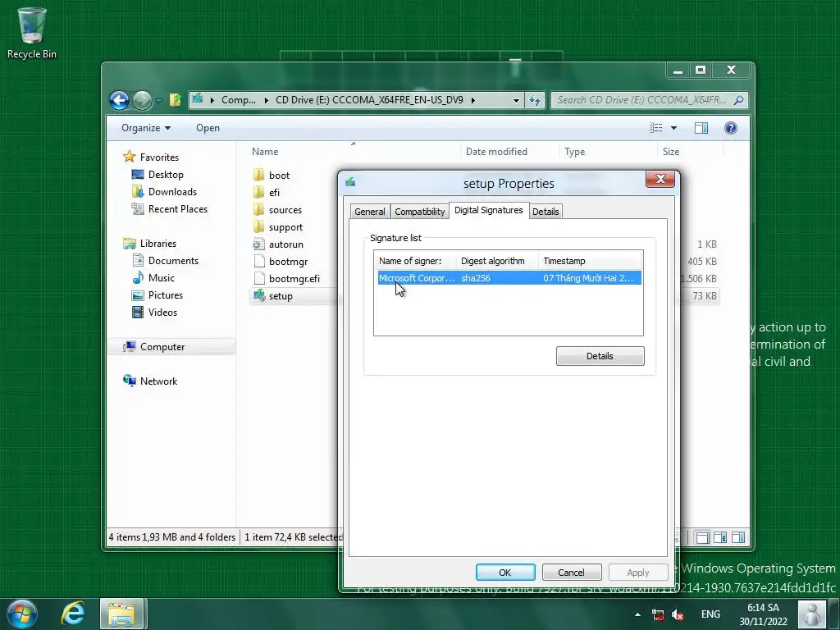This screenshot has height=630, width=840.
Task: Click the Timestamp column header
Action: click(589, 261)
